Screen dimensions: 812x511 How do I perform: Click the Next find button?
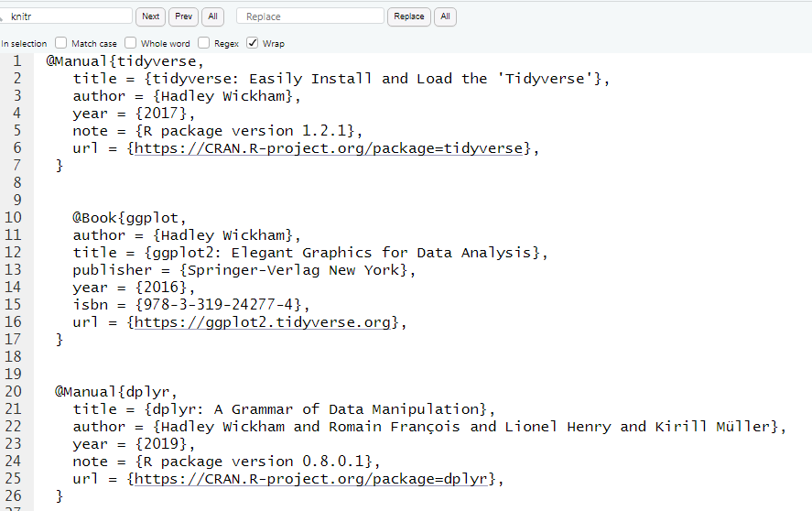tap(151, 16)
